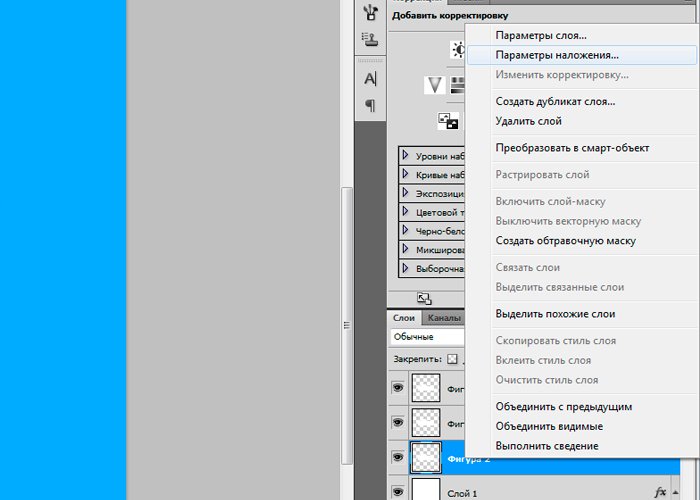
Task: Choose Параметры наложения from context menu
Action: (557, 56)
